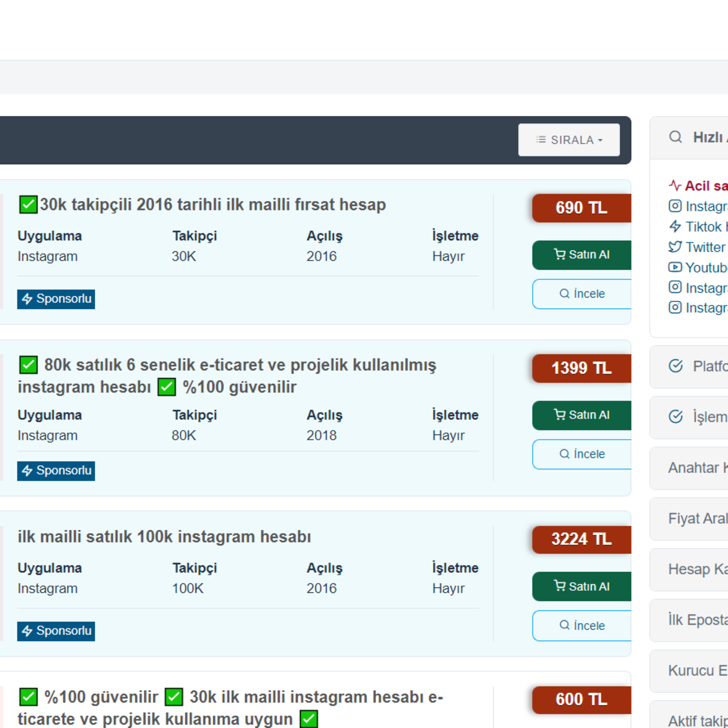Click the Twitter bird icon in sidebar
The width and height of the screenshot is (728, 728).
(x=675, y=247)
